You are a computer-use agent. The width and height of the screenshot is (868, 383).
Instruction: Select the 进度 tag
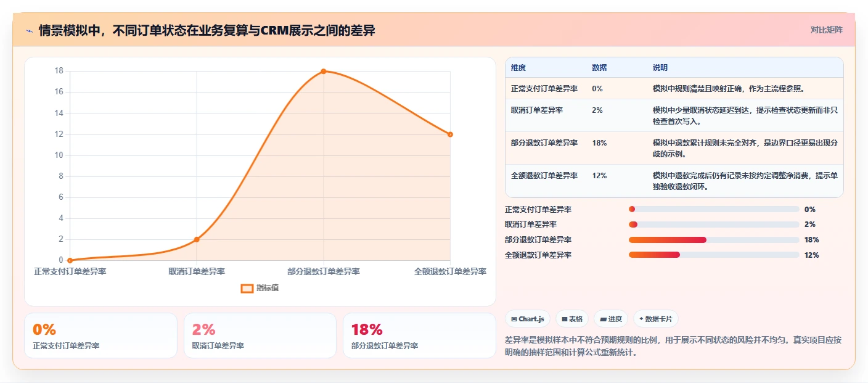pyautogui.click(x=611, y=319)
